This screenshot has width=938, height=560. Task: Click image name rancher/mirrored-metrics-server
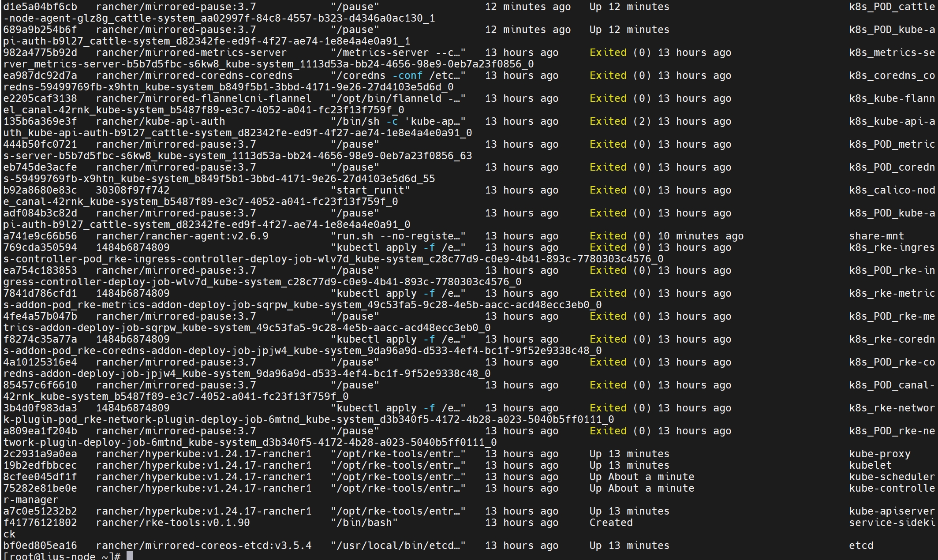(191, 53)
